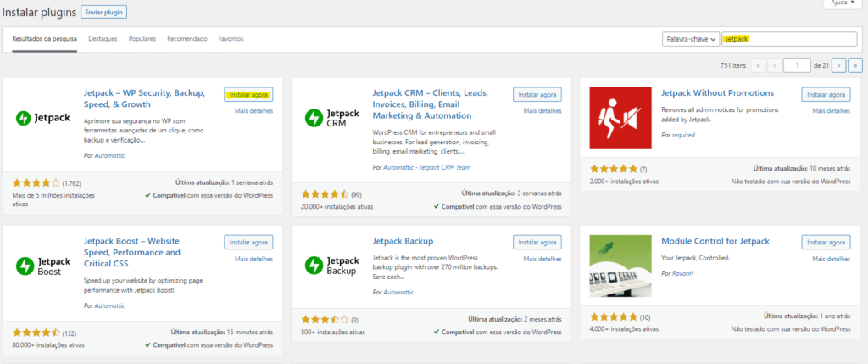Select the Resultados da pesquisa tab

pos(44,39)
